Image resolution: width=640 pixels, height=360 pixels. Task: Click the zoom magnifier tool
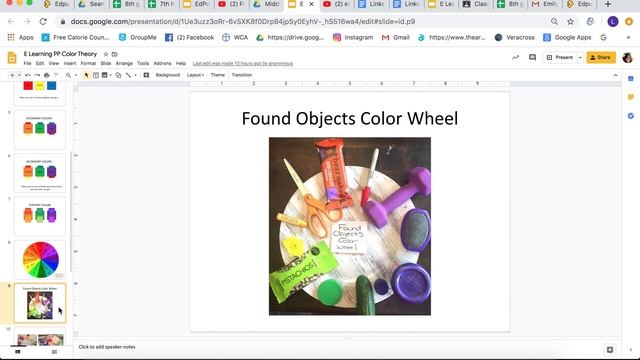[68, 75]
